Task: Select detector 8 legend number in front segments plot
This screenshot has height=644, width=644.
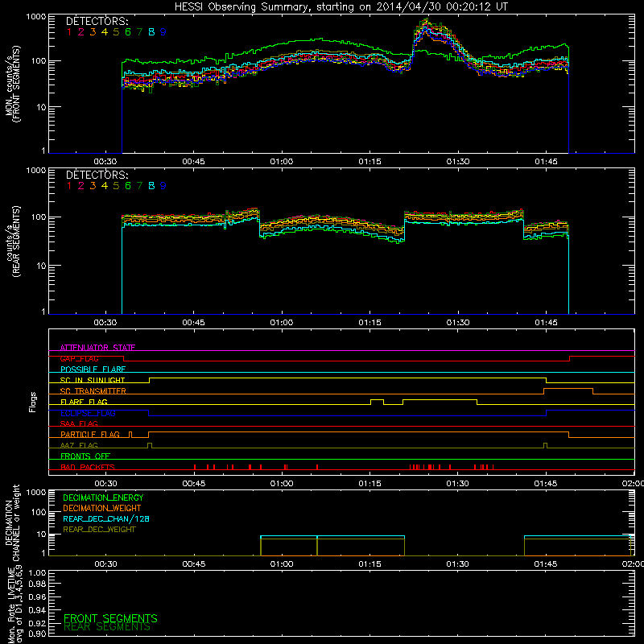Action: (x=151, y=32)
